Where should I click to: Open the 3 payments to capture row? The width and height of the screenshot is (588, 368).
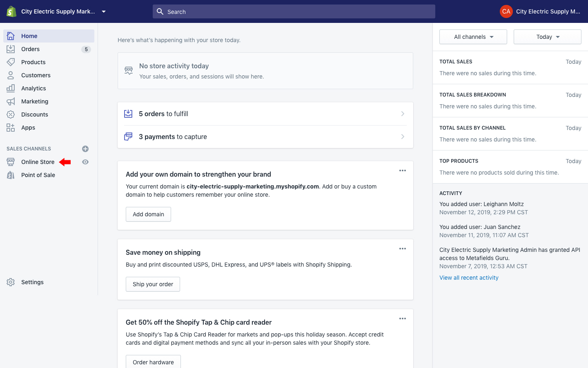[265, 137]
